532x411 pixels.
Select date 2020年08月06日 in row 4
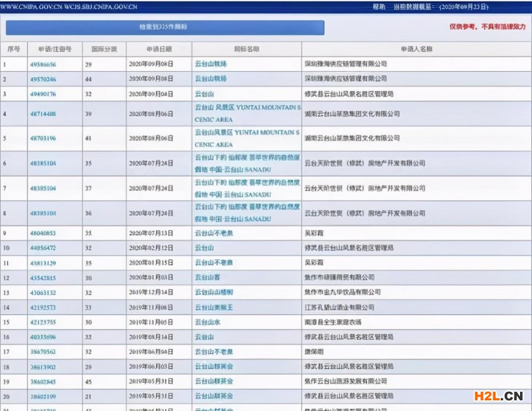point(151,114)
